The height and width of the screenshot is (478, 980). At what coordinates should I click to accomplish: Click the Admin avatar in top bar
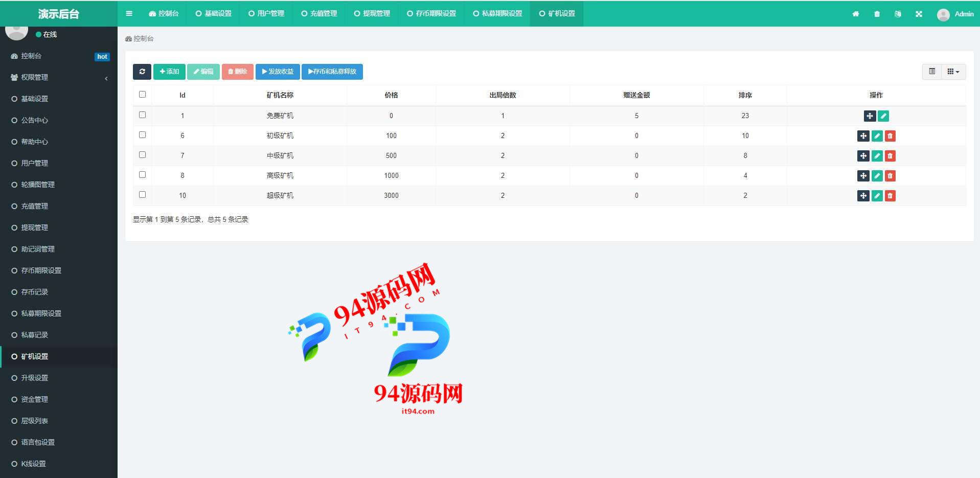tap(943, 14)
